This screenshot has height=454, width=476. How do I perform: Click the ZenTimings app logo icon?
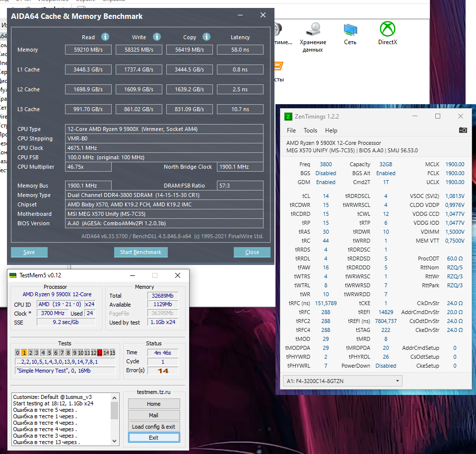(288, 117)
